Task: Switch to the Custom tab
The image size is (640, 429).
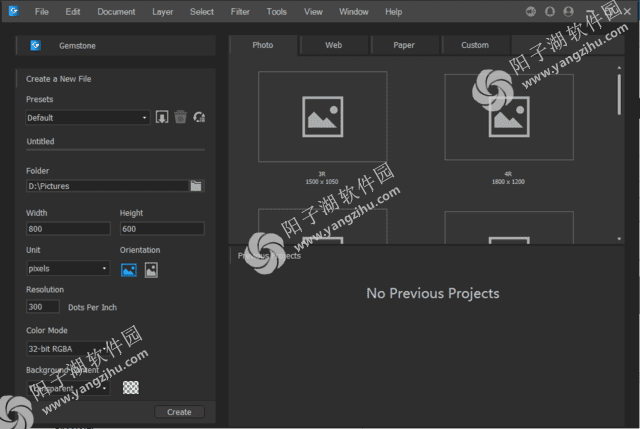Action: [x=475, y=45]
